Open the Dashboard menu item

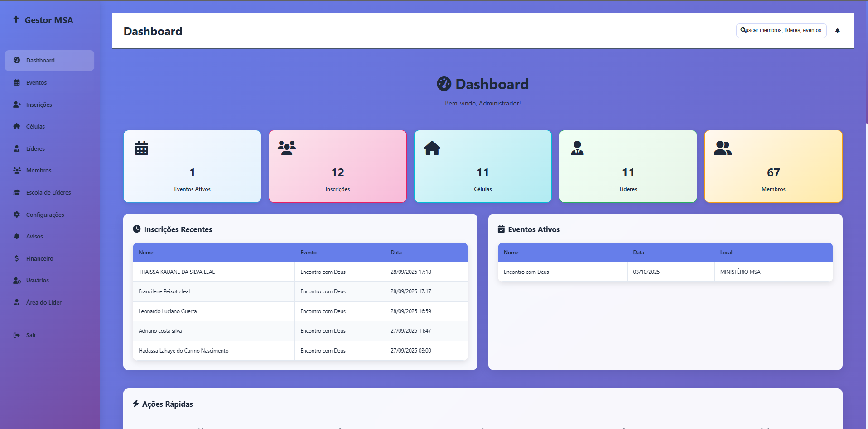[x=40, y=60]
